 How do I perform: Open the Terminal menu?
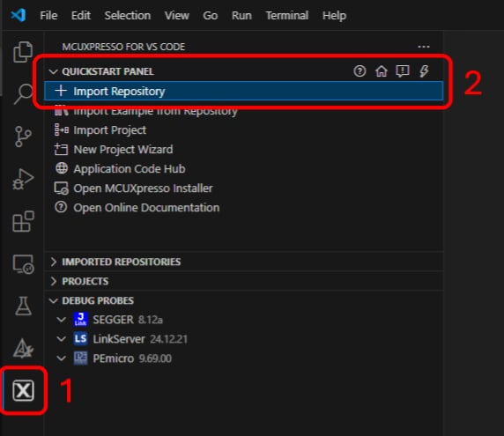pyautogui.click(x=286, y=16)
